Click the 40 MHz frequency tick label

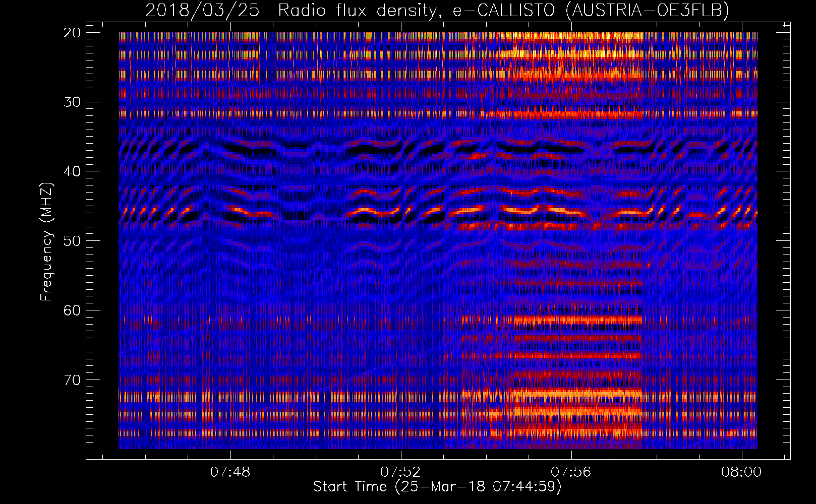pyautogui.click(x=72, y=171)
